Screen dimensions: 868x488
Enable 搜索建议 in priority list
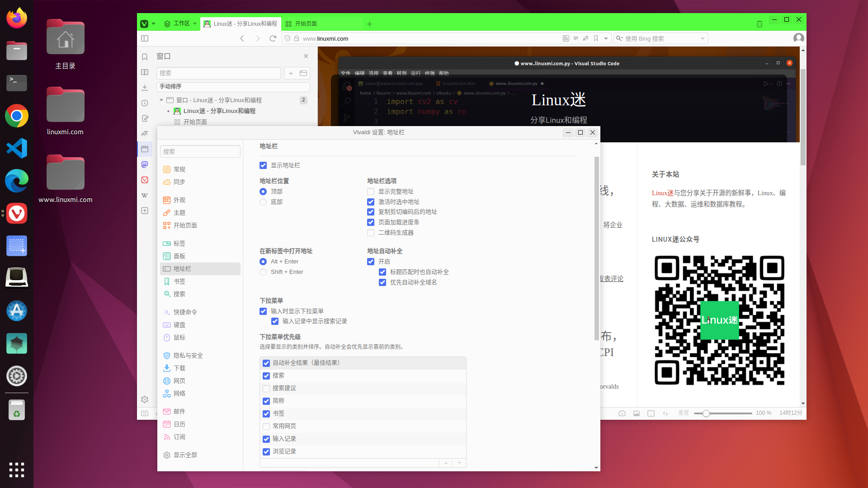click(266, 389)
